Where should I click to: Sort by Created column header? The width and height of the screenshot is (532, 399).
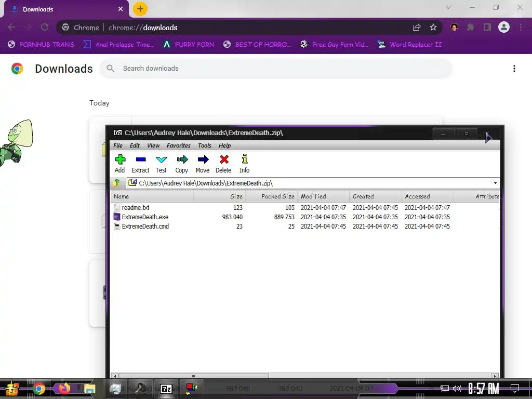click(x=375, y=196)
